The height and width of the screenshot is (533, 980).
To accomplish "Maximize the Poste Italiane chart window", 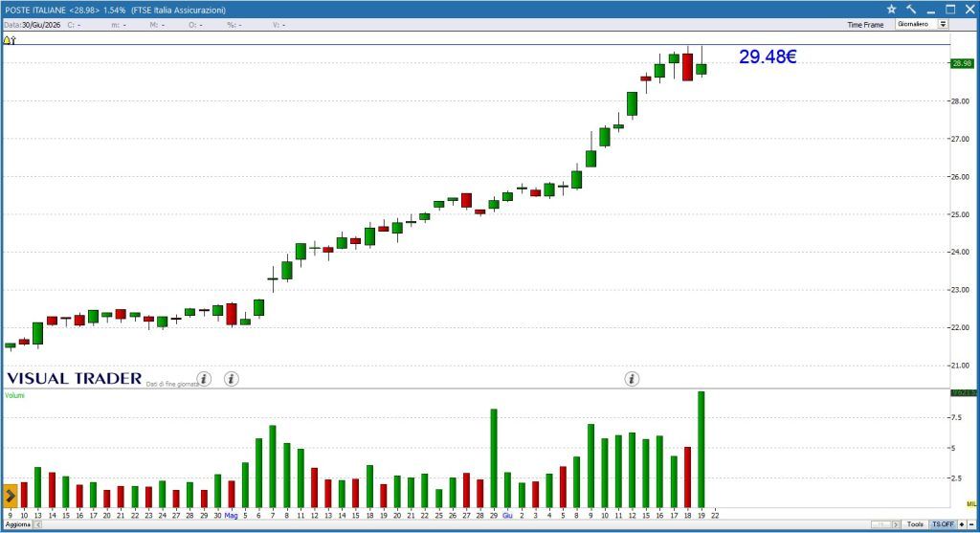I will point(950,9).
